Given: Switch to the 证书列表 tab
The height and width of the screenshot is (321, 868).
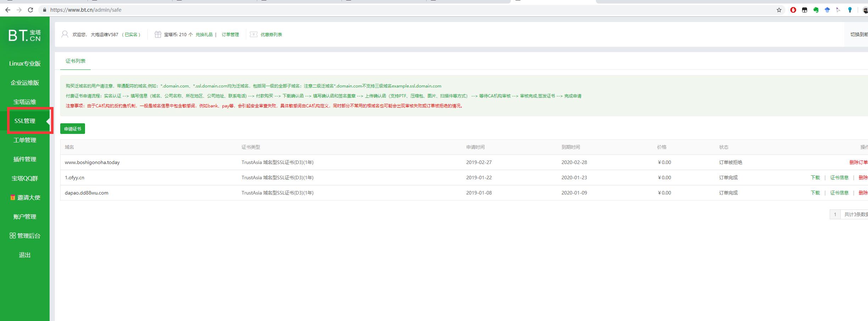Looking at the screenshot, I should [75, 61].
